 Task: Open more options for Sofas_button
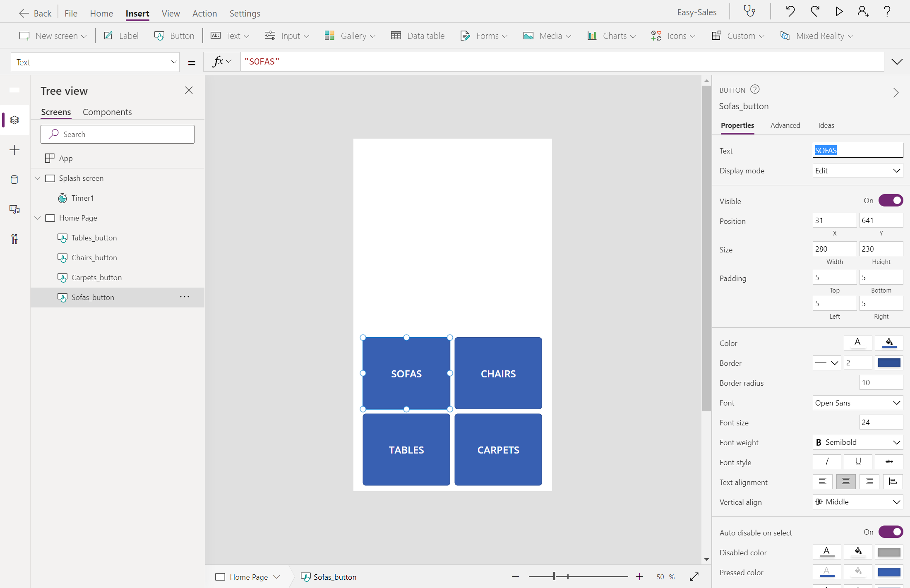(x=185, y=297)
